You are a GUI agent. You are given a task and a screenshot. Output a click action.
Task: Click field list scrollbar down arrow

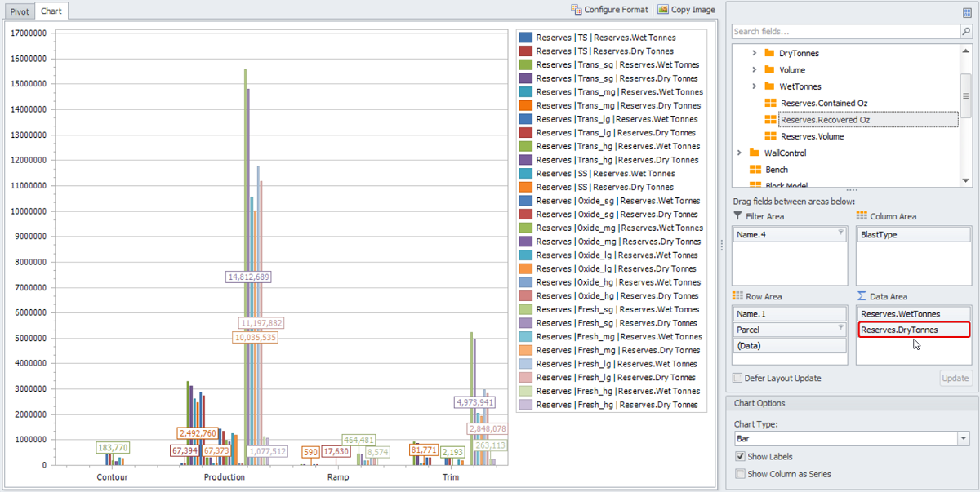(x=966, y=180)
